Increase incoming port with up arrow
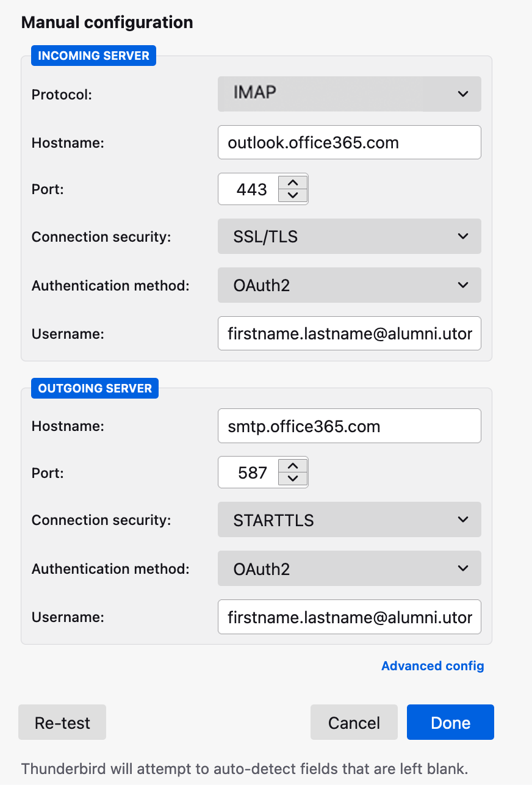Viewport: 532px width, 785px height. [293, 183]
